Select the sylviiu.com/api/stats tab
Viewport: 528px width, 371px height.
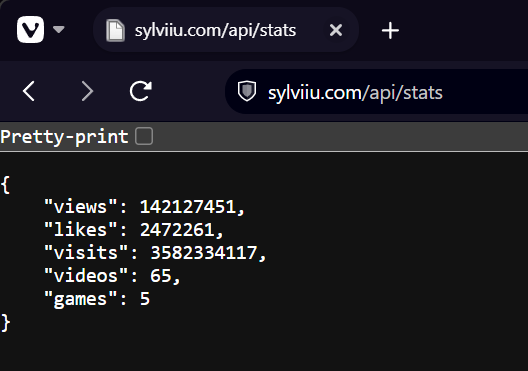click(225, 30)
